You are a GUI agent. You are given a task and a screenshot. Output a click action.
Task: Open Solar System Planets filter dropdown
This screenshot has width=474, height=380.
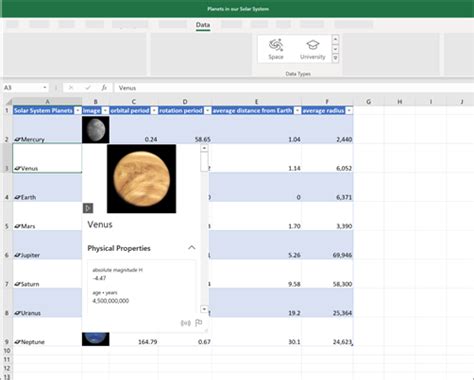coord(78,111)
